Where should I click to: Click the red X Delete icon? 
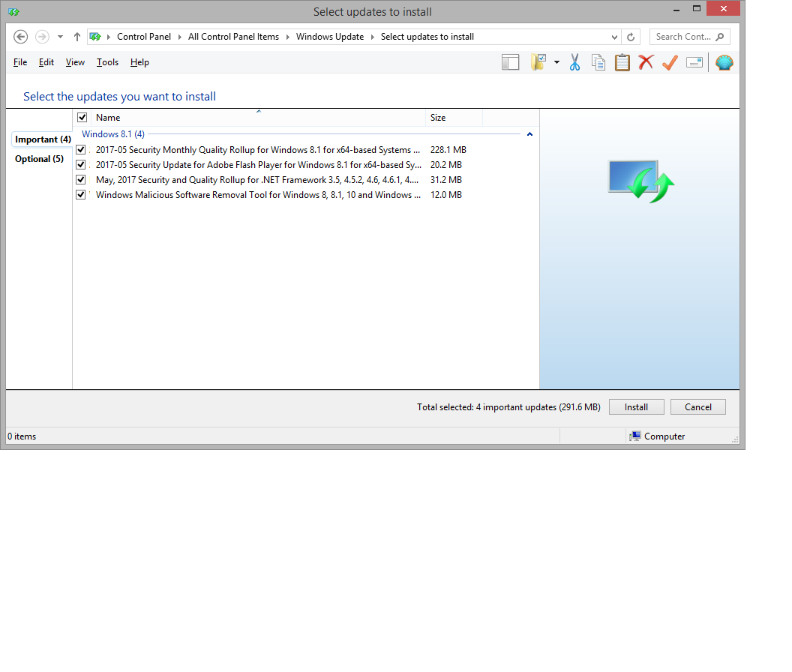(646, 63)
